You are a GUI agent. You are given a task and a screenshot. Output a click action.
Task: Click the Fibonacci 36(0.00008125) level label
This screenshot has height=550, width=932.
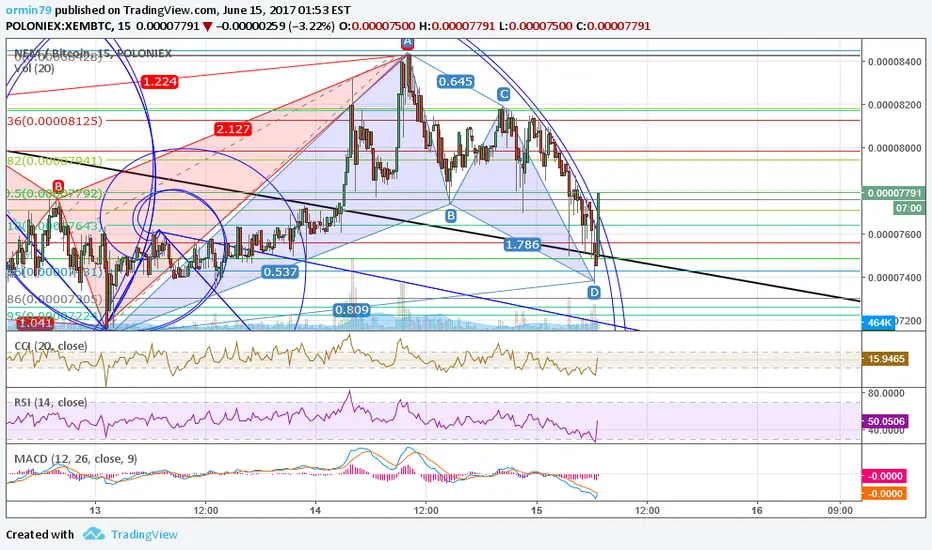[55, 121]
